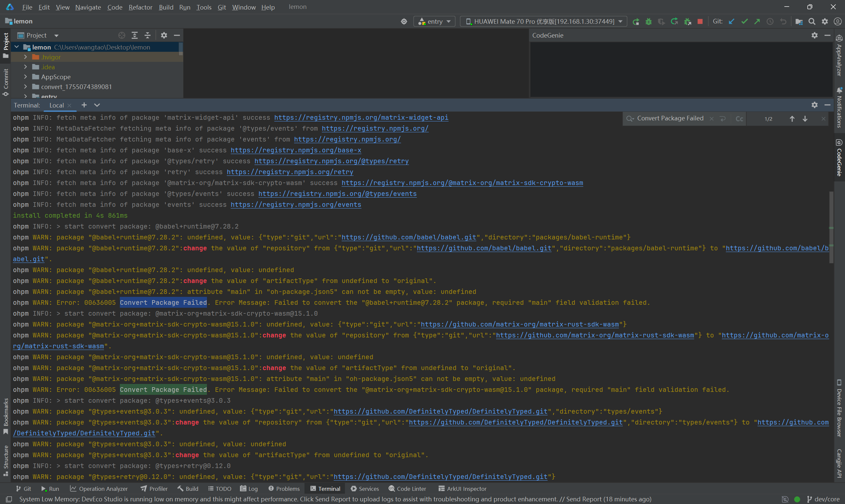Click Git update project blue arrow
The height and width of the screenshot is (504, 845).
pos(731,21)
